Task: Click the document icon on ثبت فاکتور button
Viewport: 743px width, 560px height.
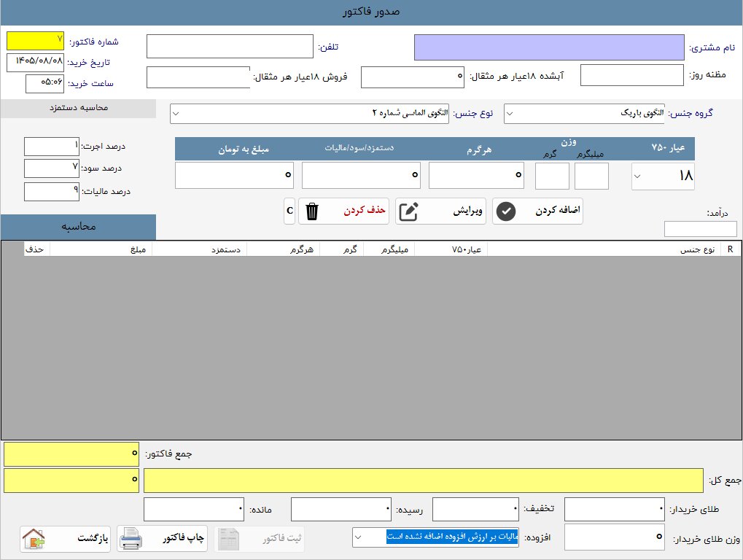Action: coord(229,539)
